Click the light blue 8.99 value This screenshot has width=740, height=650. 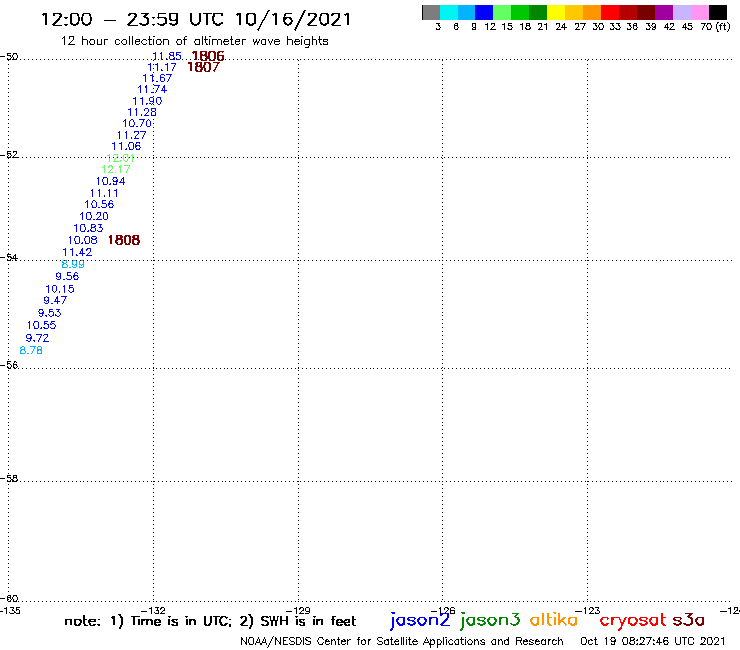[73, 264]
